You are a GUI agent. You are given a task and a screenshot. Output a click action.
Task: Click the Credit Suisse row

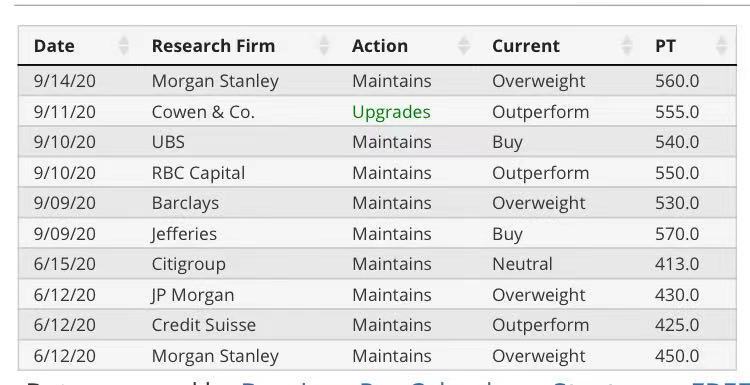point(377,325)
